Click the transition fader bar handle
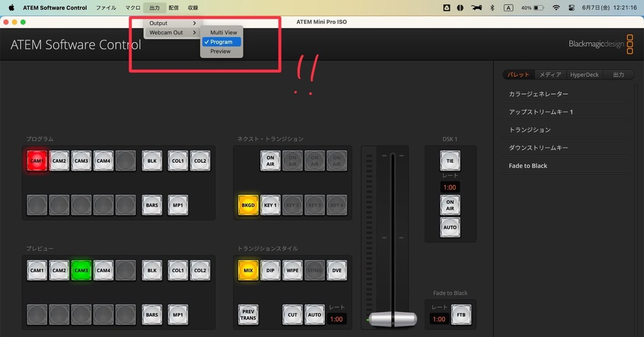 tap(393, 319)
